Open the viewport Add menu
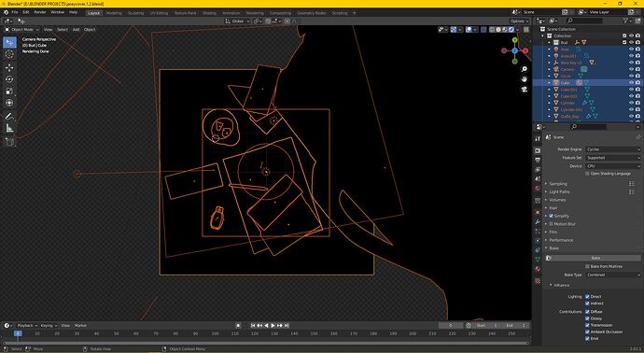This screenshot has height=353, width=644. [x=76, y=30]
